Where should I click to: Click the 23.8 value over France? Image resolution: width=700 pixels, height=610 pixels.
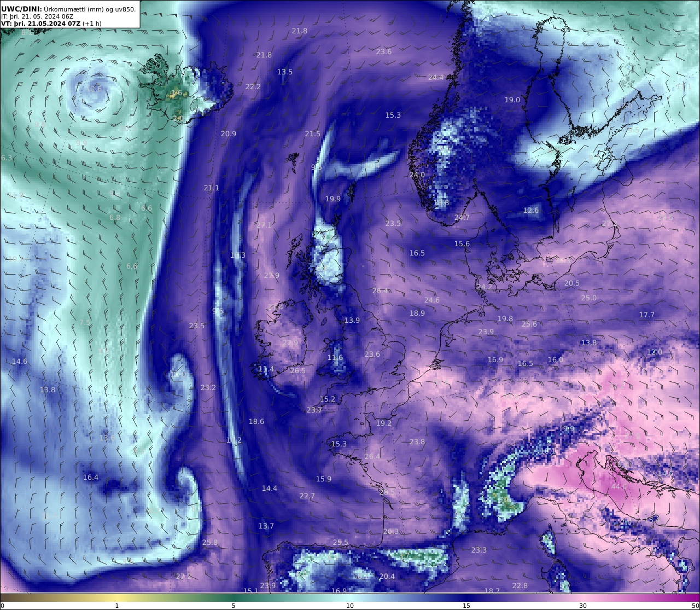tap(417, 442)
